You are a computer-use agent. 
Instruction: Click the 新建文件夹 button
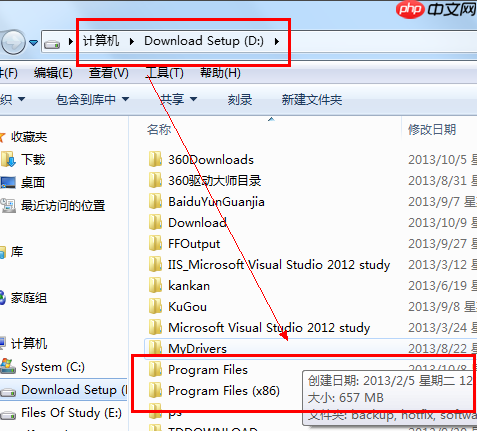312,99
